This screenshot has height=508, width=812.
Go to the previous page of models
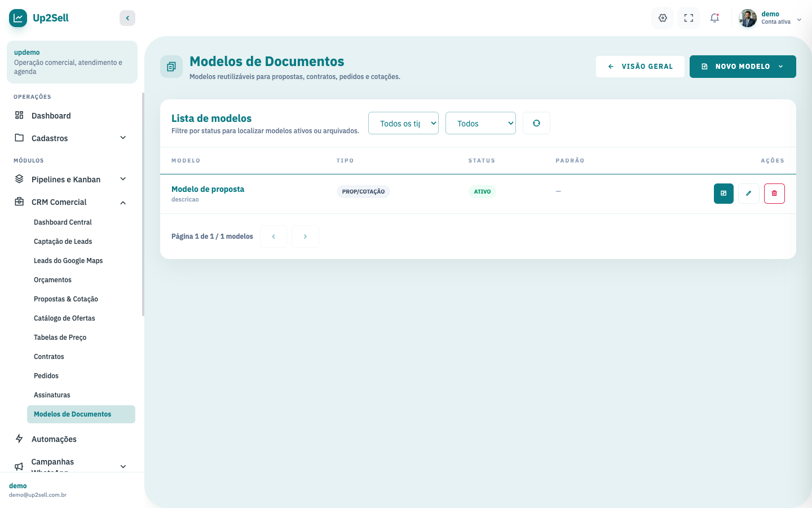point(273,237)
